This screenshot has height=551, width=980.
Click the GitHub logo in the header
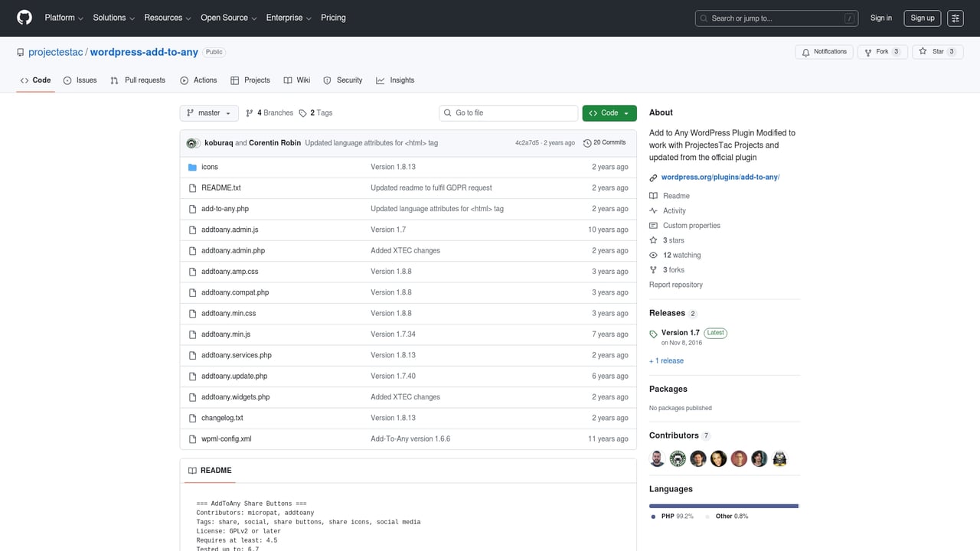pyautogui.click(x=24, y=18)
